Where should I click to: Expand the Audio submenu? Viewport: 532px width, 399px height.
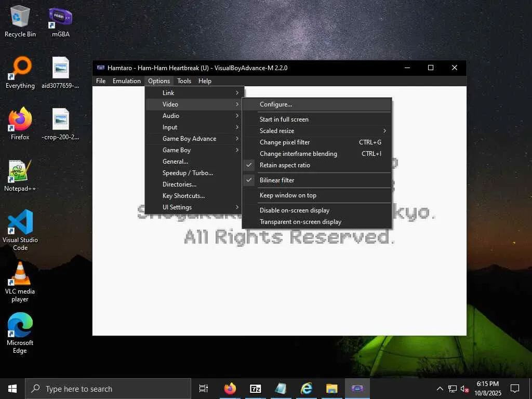pyautogui.click(x=194, y=116)
